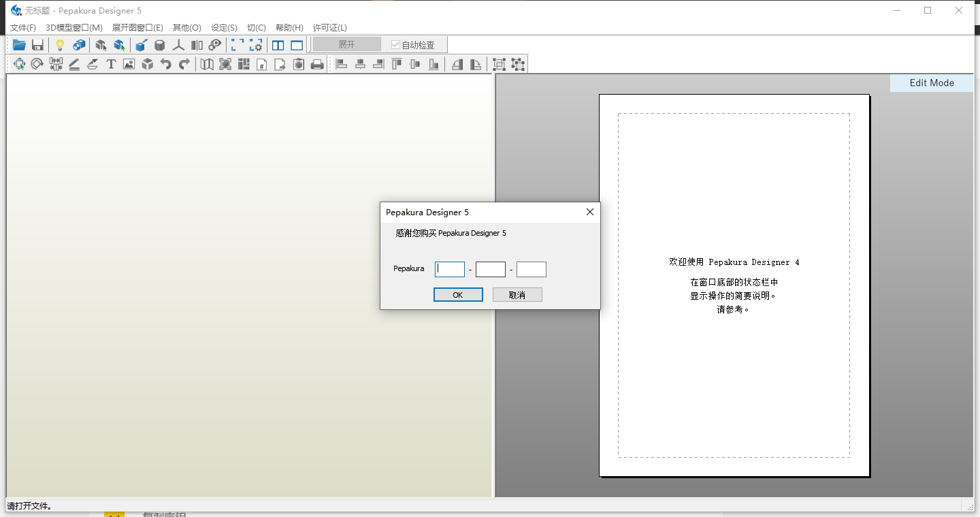Click the gray cube with cursor icon
Viewport: 980px width, 517px height.
(x=101, y=45)
